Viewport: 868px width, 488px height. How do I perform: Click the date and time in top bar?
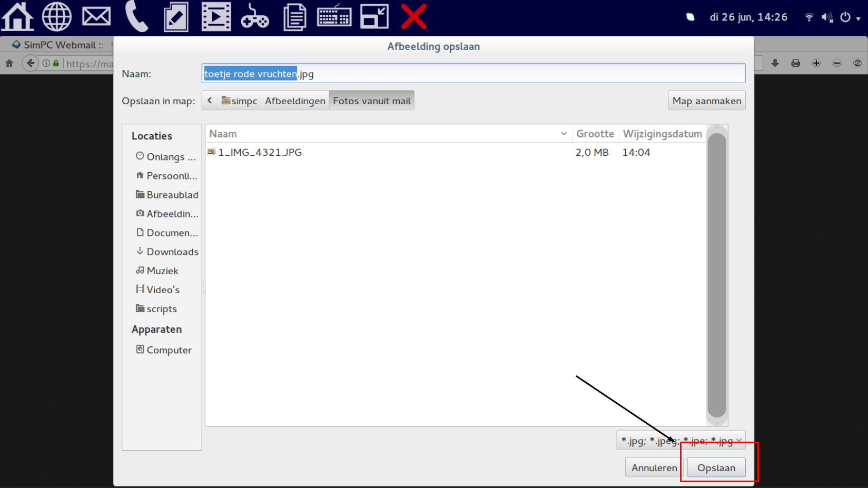pos(748,17)
